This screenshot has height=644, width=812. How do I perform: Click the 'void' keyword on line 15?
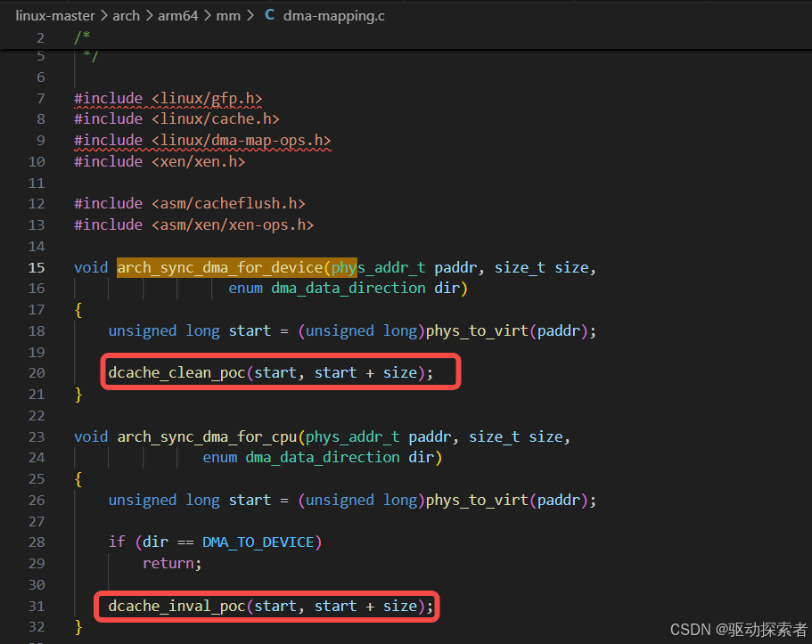91,267
